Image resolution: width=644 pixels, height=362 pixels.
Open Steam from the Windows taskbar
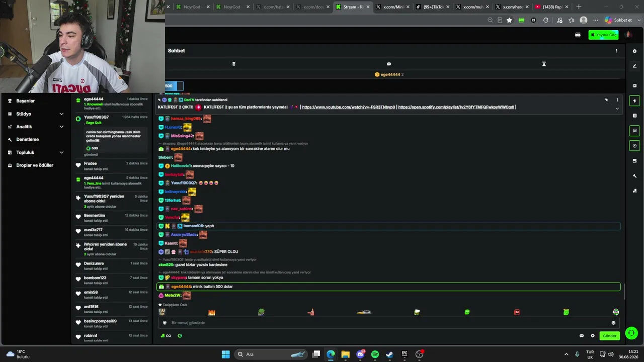(x=389, y=354)
